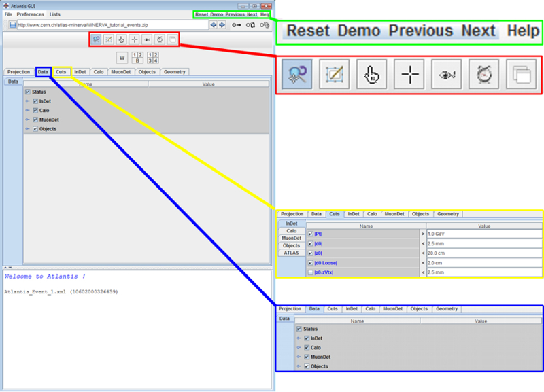Switch to the ATLAS side tab in Cuts panel
This screenshot has height=392, width=544.
click(291, 253)
